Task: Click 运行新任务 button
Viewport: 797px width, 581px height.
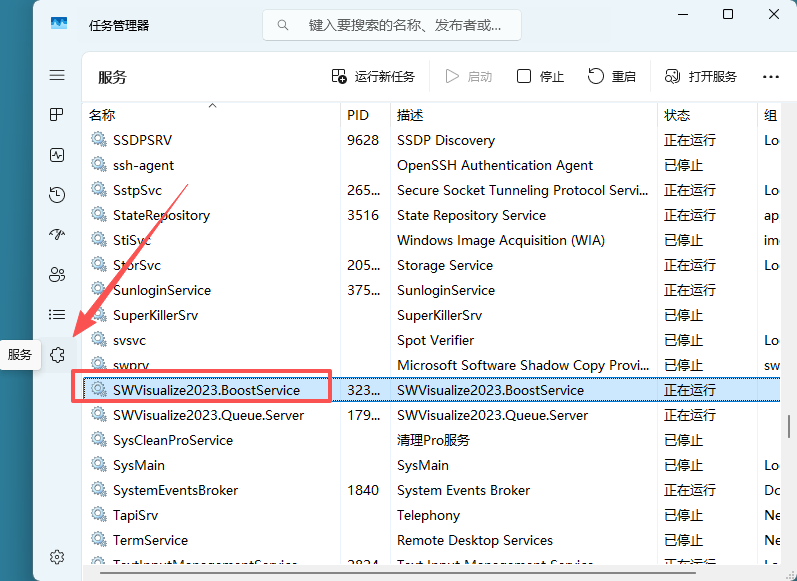Action: click(374, 77)
